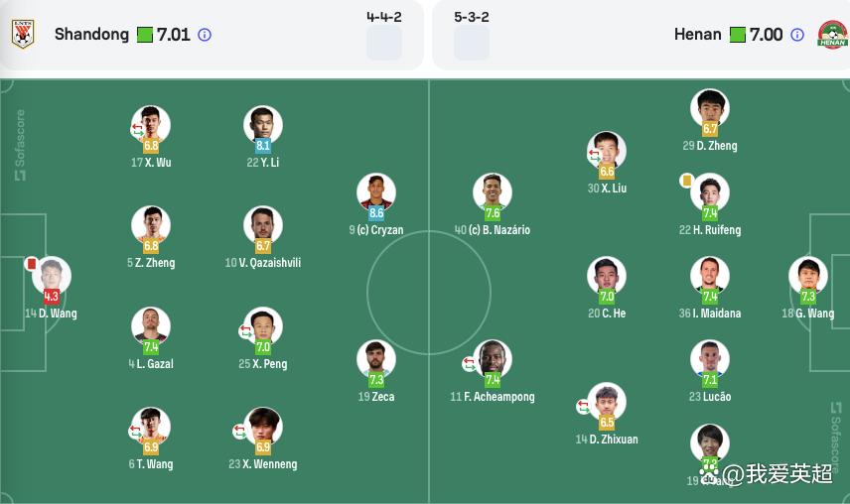The height and width of the screenshot is (504, 850).
Task: Click the Shandong team crest logo
Action: pos(23,35)
